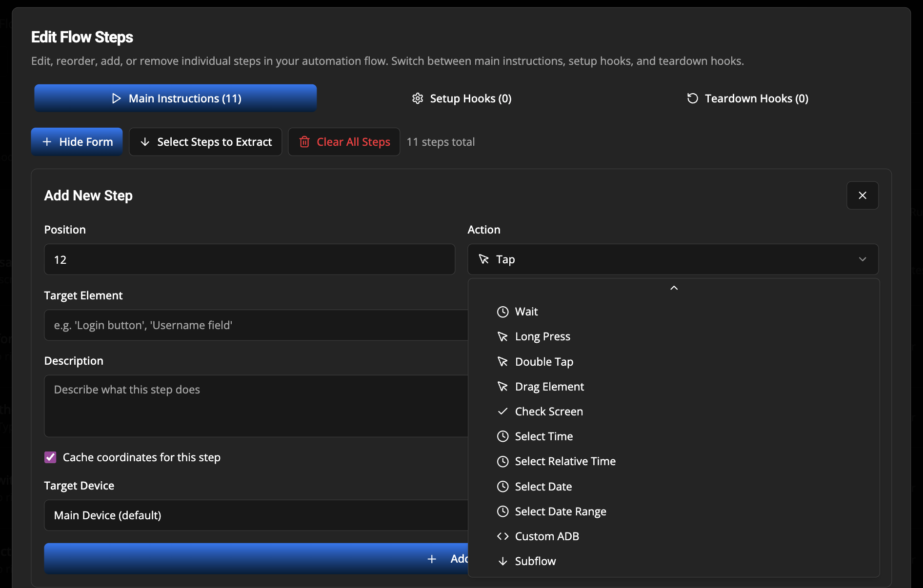Open the Action dropdown chevron
The width and height of the screenshot is (923, 588).
pyautogui.click(x=863, y=259)
